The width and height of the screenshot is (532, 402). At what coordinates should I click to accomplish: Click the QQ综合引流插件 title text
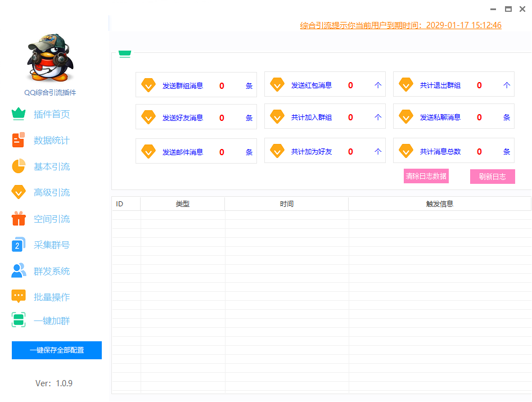click(50, 93)
